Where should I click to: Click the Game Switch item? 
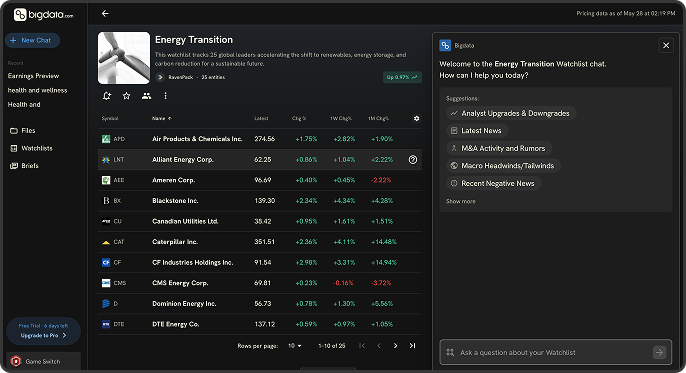43,361
